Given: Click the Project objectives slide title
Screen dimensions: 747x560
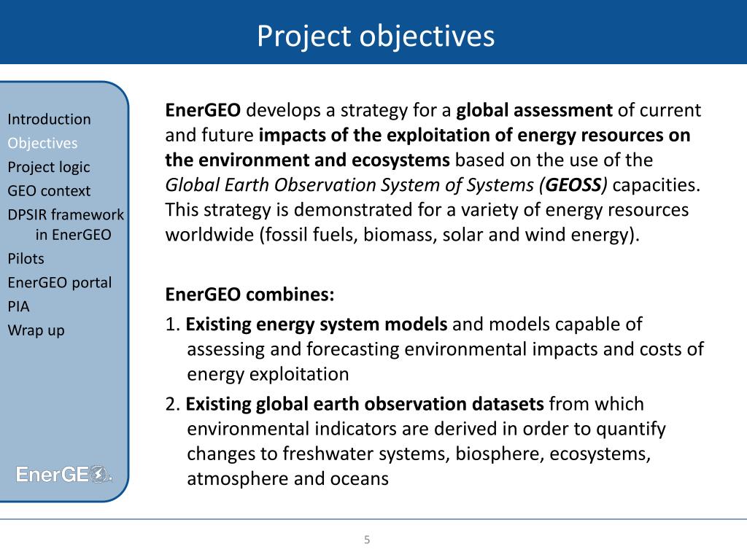Looking at the screenshot, I should 376,36.
